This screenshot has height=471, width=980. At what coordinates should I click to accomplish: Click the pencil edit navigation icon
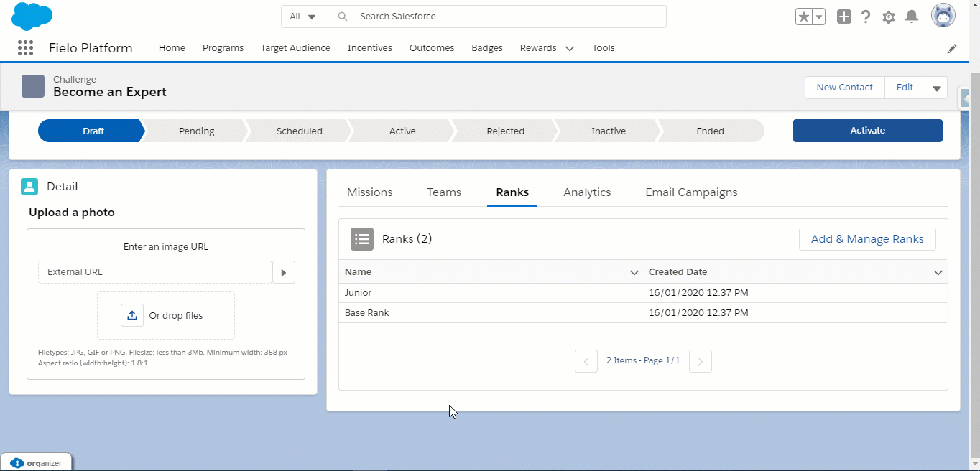952,49
